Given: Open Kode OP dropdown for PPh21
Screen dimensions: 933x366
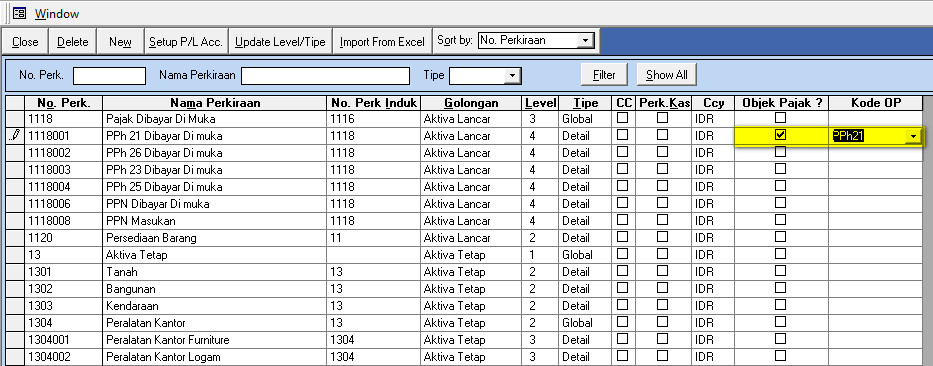Looking at the screenshot, I should tap(913, 136).
